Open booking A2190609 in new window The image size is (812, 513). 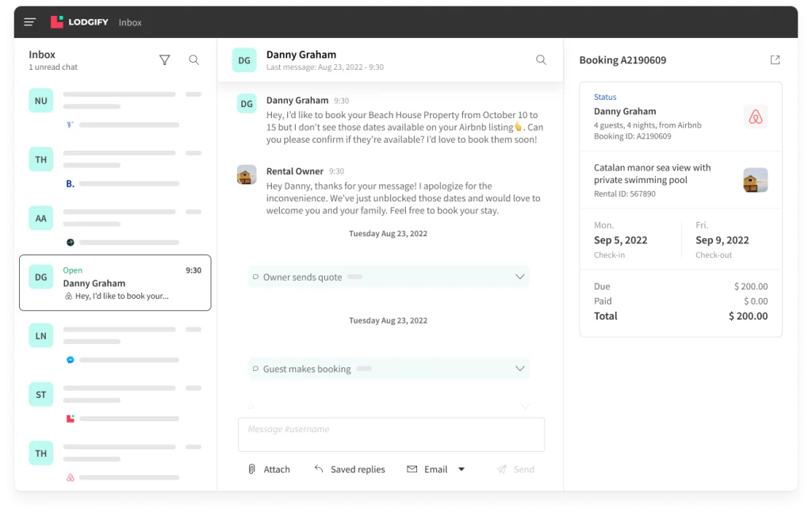[775, 60]
